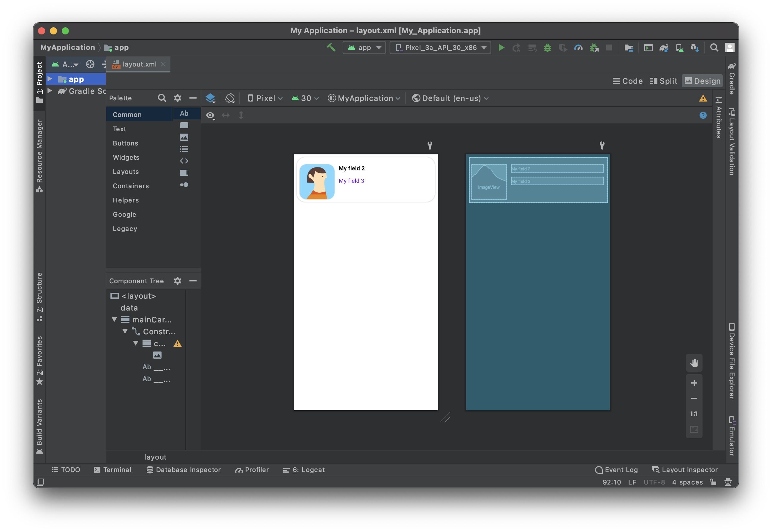Open the Default (en-us) locale dropdown
Image resolution: width=772 pixels, height=532 pixels.
pos(450,98)
